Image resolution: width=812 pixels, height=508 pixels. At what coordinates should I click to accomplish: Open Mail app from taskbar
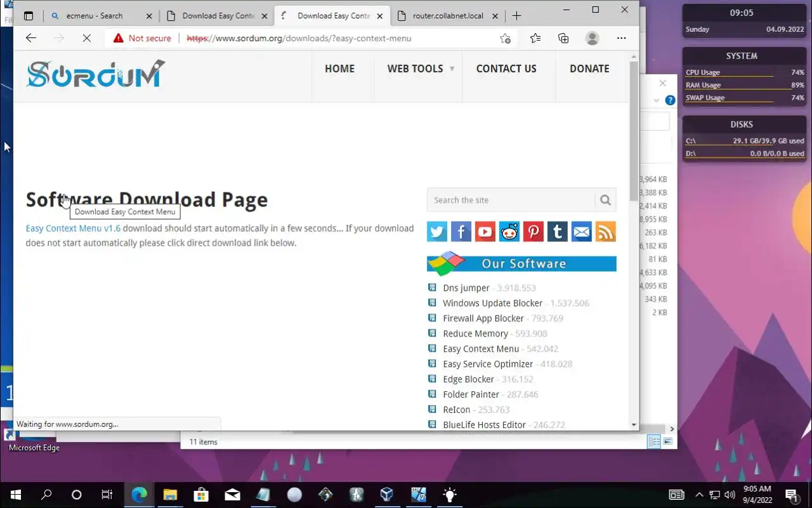[x=232, y=495]
